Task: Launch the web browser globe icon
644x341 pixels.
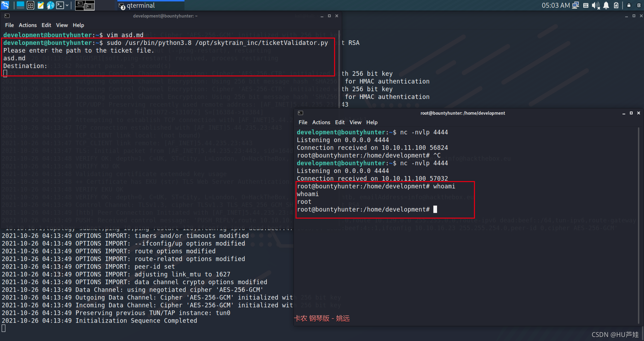Action: (50, 5)
